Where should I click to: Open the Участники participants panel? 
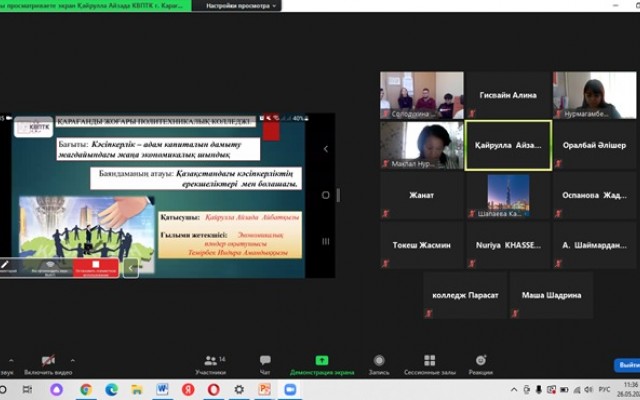click(210, 362)
